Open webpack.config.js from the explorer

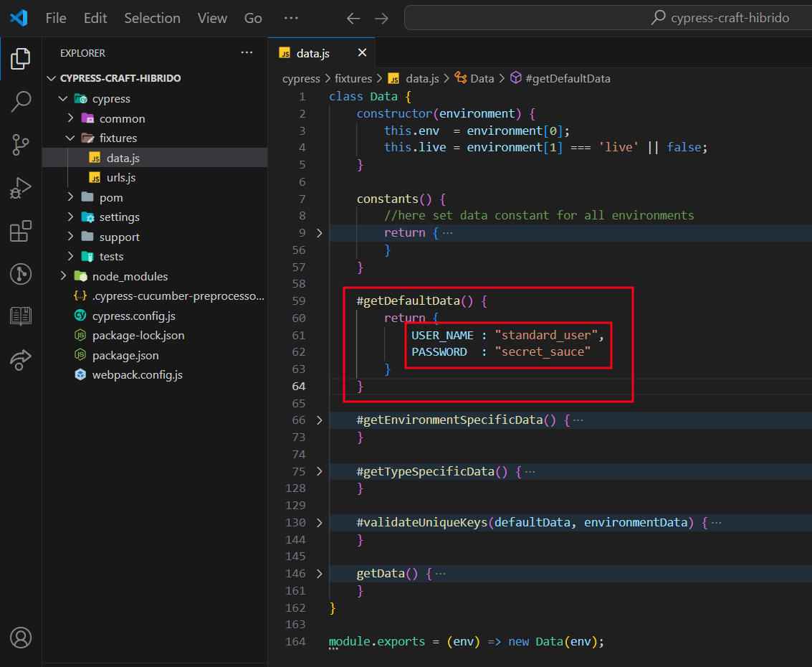(x=154, y=374)
